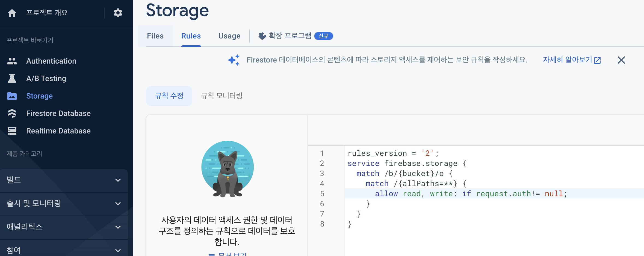
Task: Dismiss the Firestore rules banner
Action: pyautogui.click(x=621, y=60)
